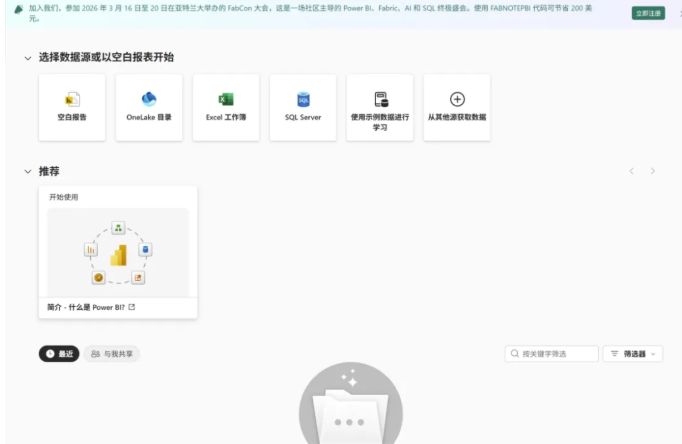682x444 pixels.
Task: Dismiss the FabCon banner close icon
Action: [x=681, y=13]
